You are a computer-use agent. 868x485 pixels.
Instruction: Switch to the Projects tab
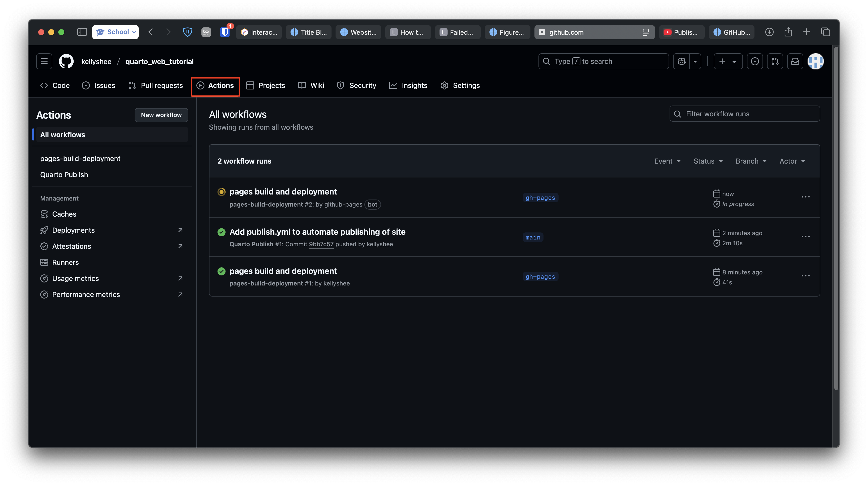(x=266, y=86)
